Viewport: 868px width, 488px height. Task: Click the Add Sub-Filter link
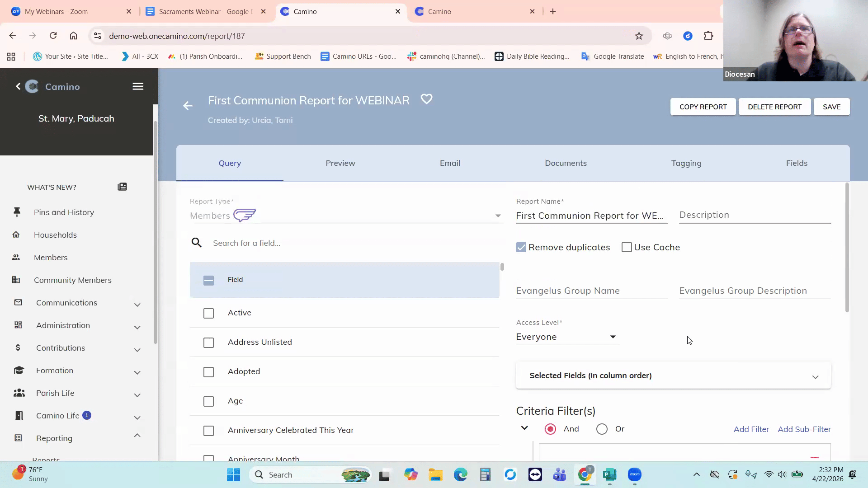[x=804, y=429]
